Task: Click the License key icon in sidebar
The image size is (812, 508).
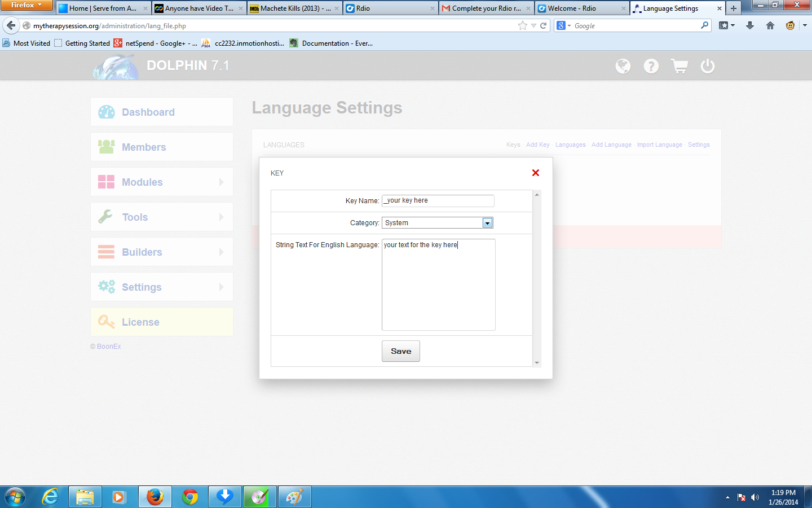Action: pos(106,322)
